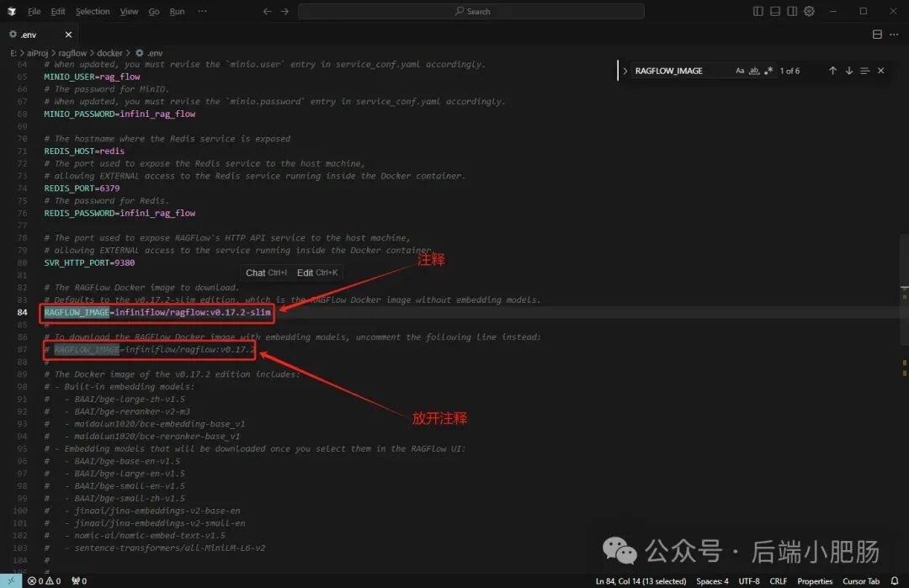909x588 pixels.
Task: Go to next match arrow in find
Action: coord(848,71)
